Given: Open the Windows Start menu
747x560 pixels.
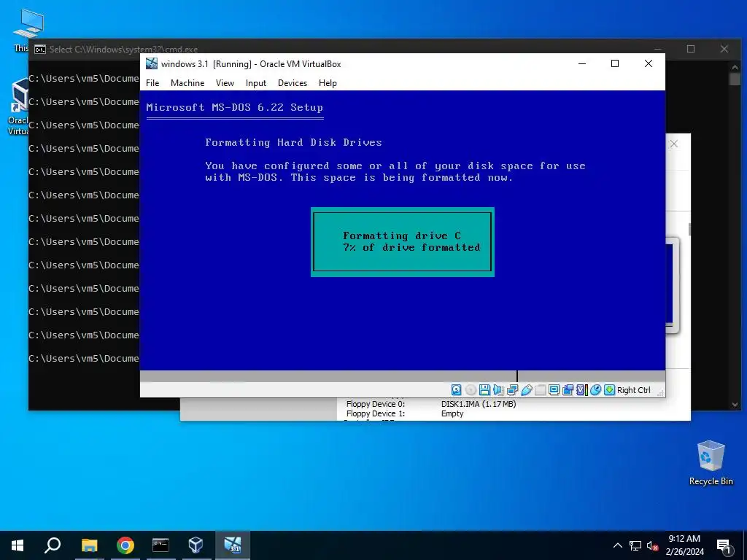Looking at the screenshot, I should [x=18, y=545].
